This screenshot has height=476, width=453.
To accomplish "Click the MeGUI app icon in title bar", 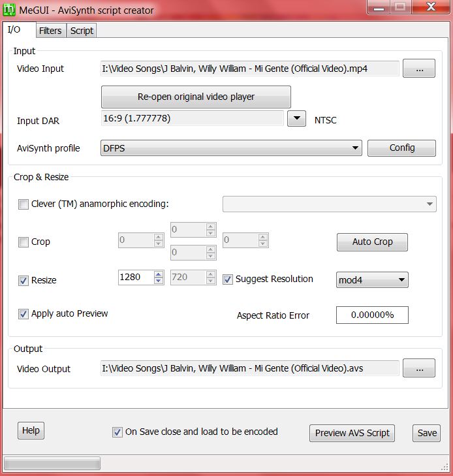I will click(x=8, y=10).
